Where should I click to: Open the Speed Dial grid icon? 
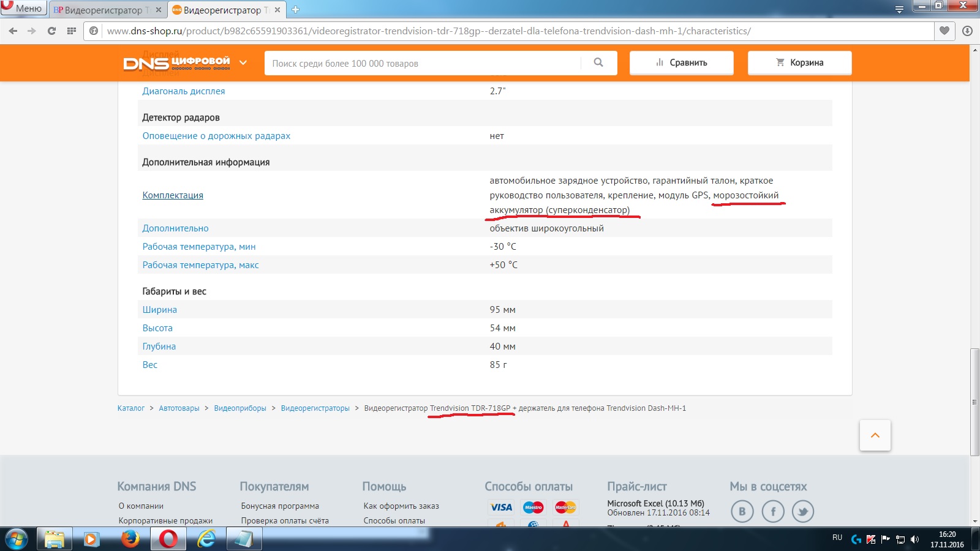72,31
